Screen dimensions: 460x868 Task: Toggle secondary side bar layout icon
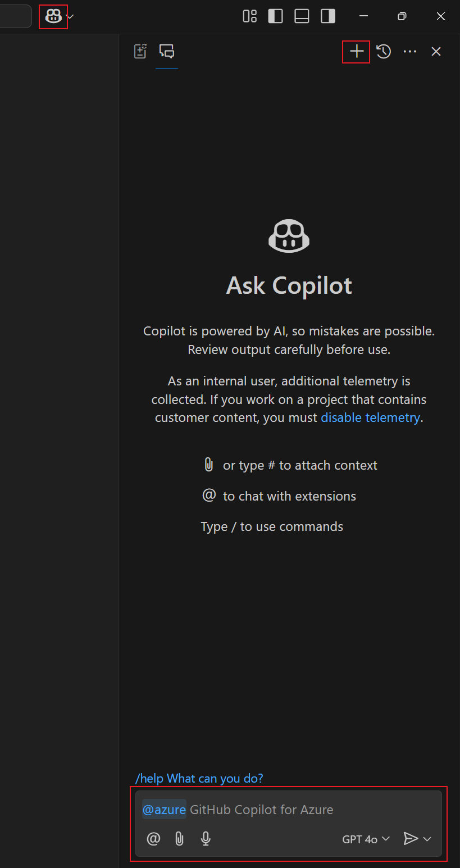(328, 16)
